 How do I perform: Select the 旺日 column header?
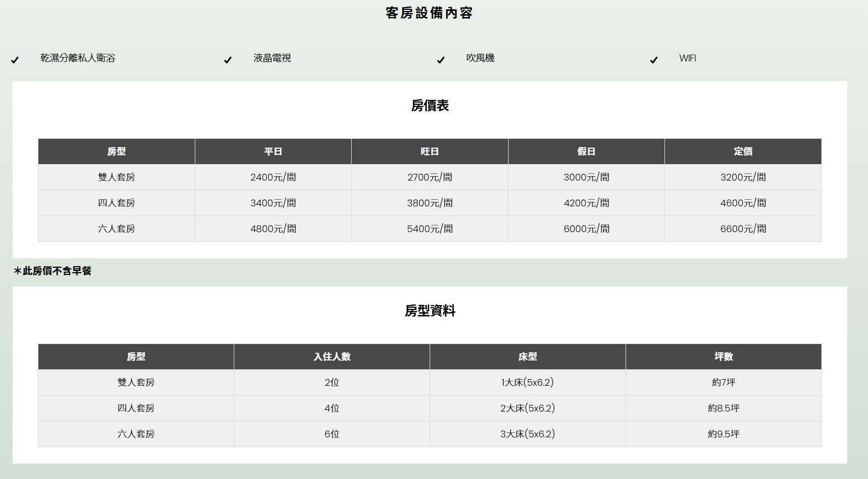430,151
